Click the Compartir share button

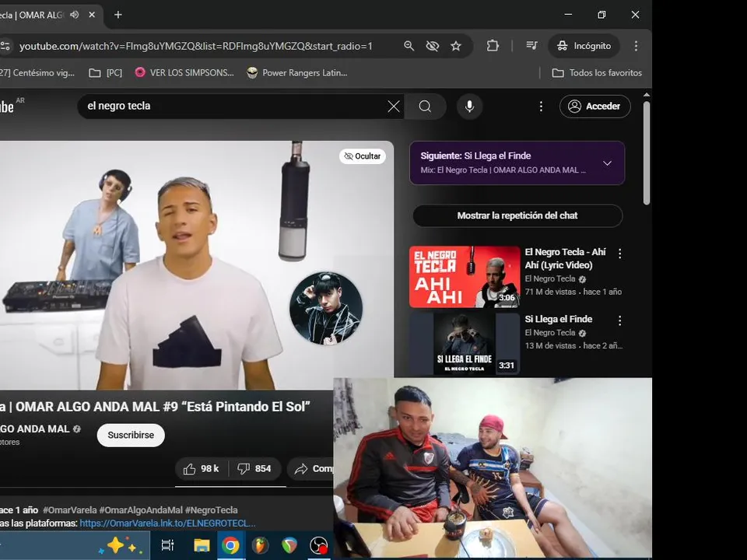tap(310, 469)
